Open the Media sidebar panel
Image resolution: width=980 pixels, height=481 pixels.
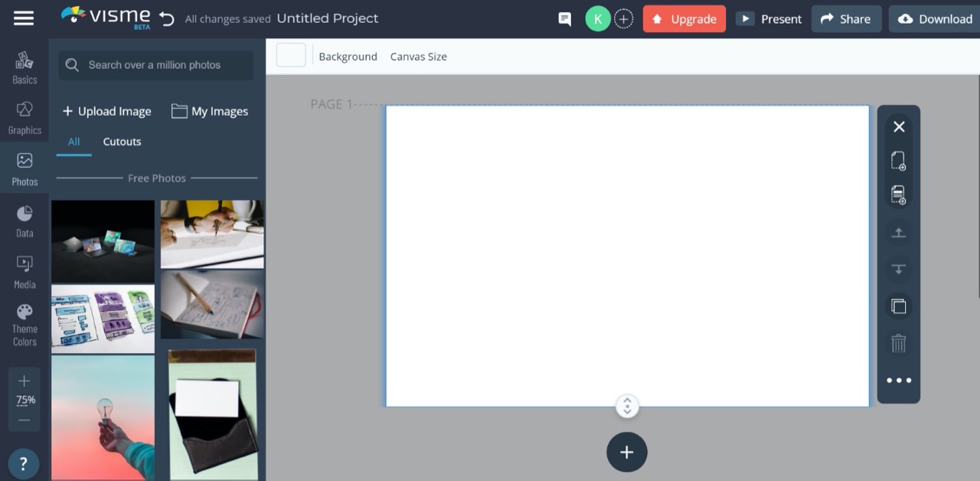point(24,272)
